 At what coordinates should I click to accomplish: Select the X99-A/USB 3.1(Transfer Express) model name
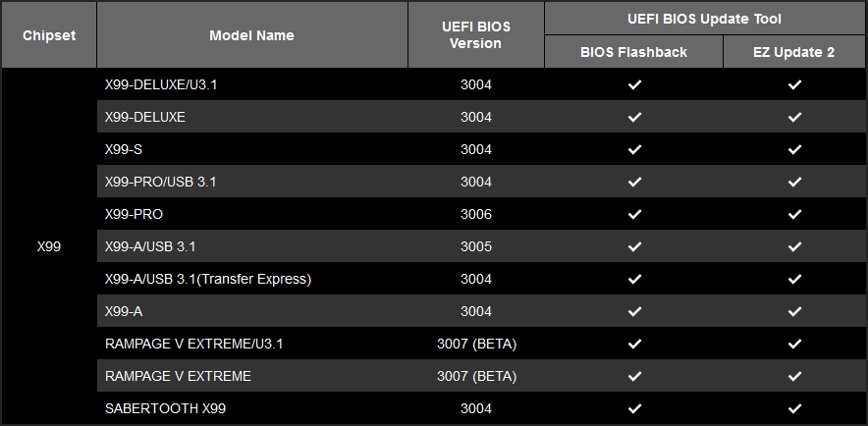pos(208,279)
